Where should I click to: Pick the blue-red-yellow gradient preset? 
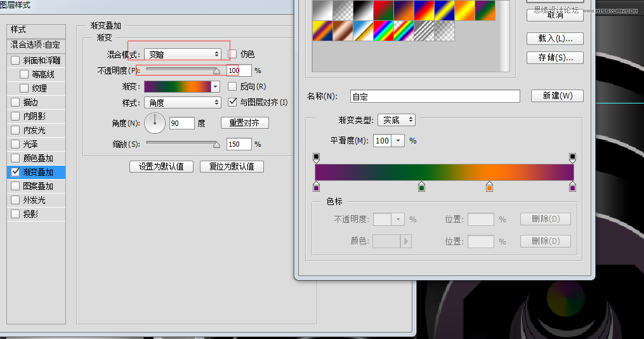[424, 10]
